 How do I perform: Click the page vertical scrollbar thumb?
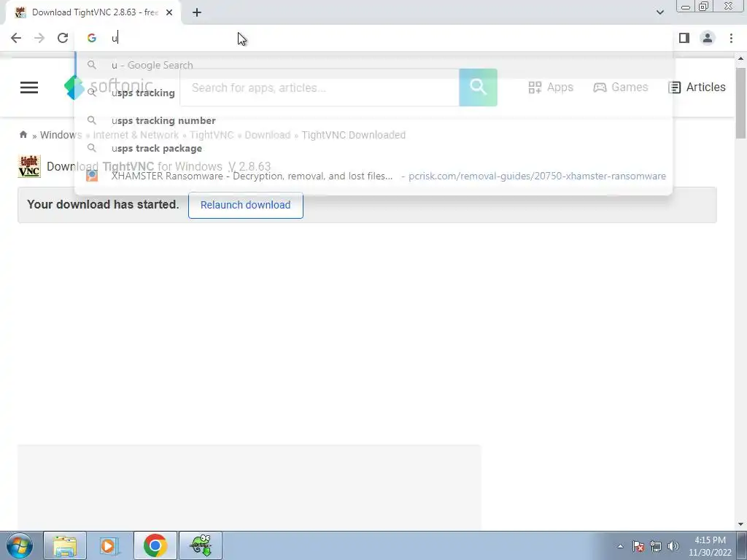740,102
